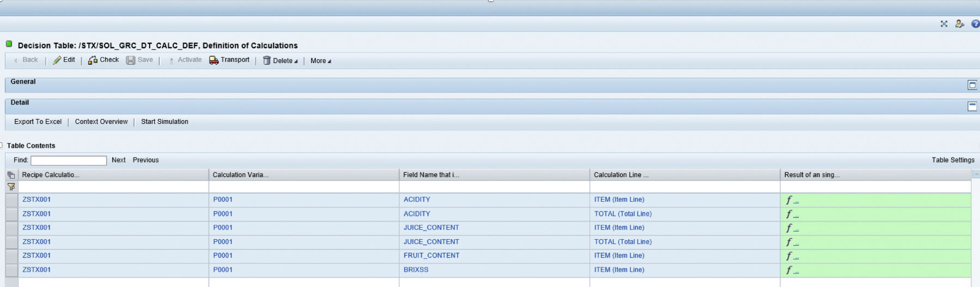Click the filter funnel icon in table
Viewport: 980px width, 287px height.
click(x=11, y=186)
